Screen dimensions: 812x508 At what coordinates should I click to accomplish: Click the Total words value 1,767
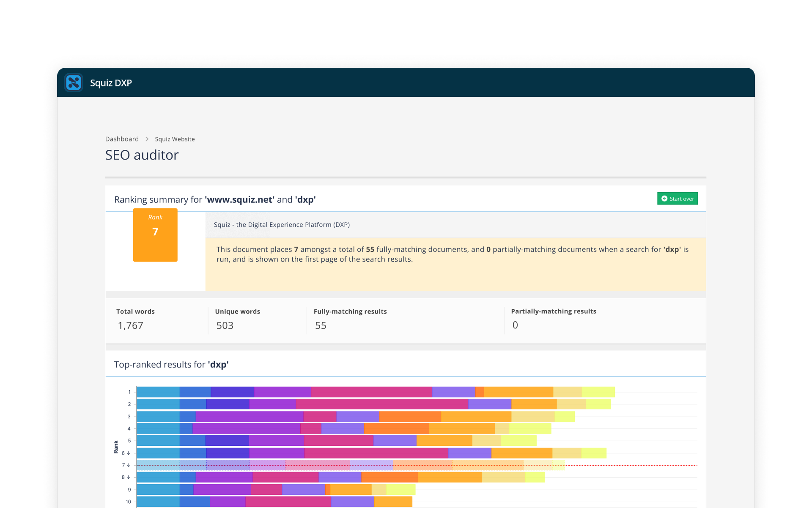tap(130, 326)
